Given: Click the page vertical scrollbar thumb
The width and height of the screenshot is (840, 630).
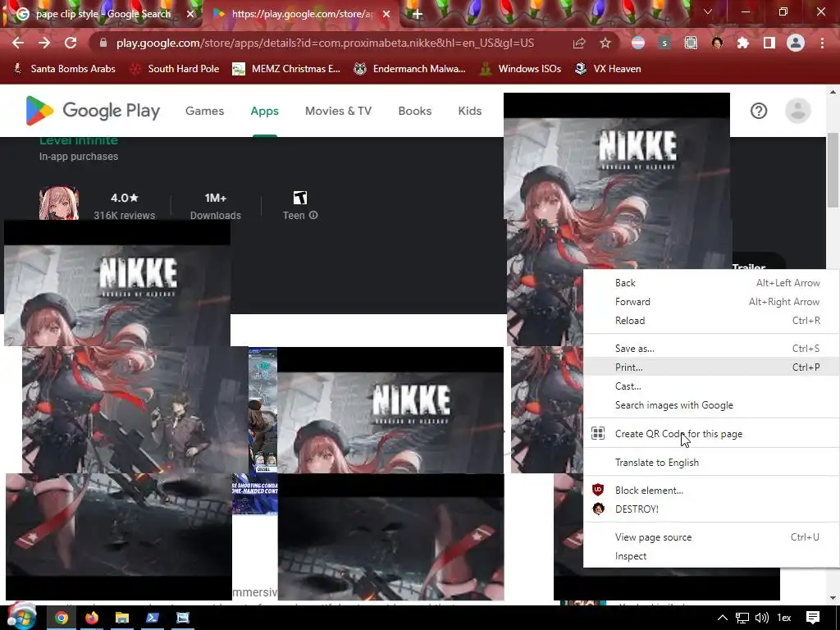Looking at the screenshot, I should pos(833,171).
